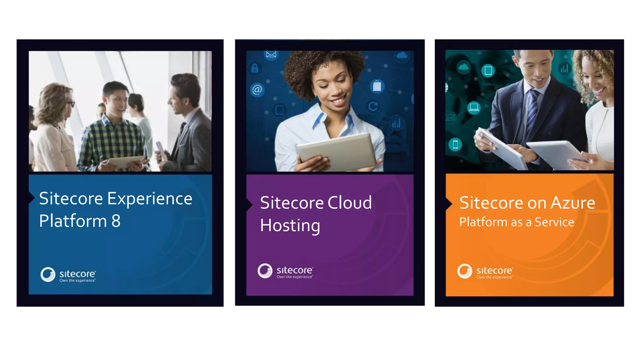Click the Sitecore logo on blue card
Screen dimensions: 644x362
click(x=68, y=275)
